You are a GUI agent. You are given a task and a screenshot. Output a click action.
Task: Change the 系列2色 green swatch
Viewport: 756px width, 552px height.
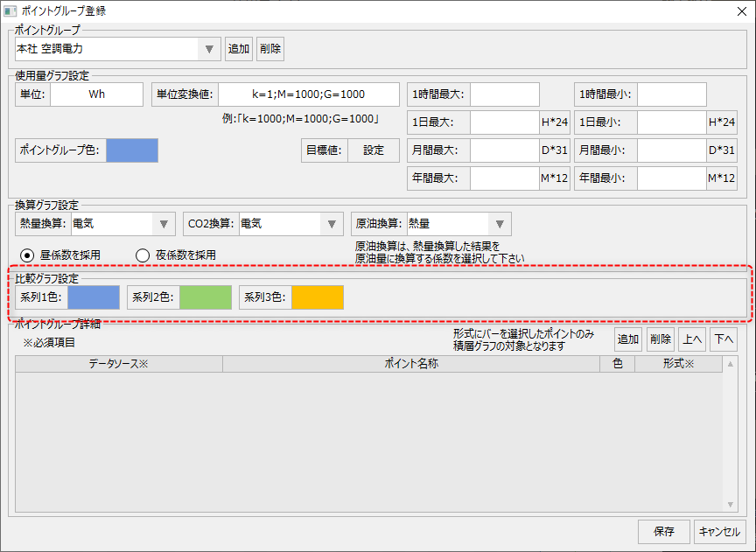pyautogui.click(x=206, y=297)
